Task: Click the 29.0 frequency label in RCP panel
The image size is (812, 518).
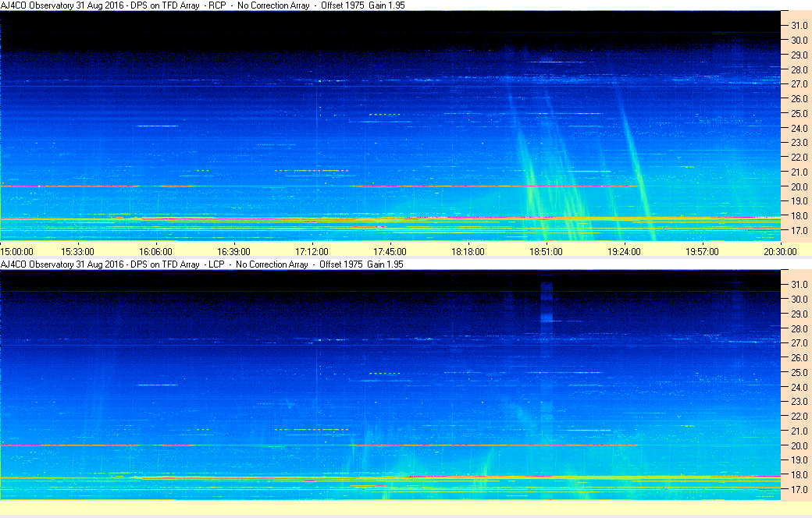Action: tap(799, 55)
